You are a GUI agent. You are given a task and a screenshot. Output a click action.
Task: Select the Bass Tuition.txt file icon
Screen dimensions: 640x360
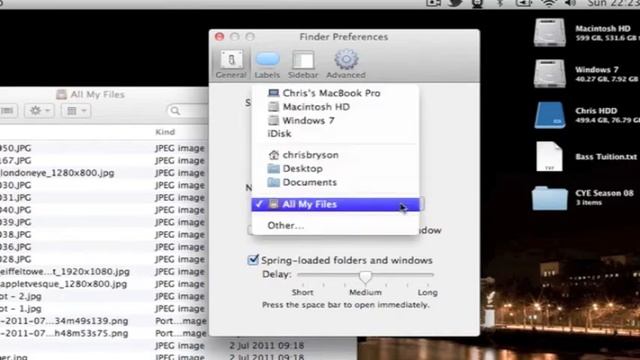[x=549, y=156]
